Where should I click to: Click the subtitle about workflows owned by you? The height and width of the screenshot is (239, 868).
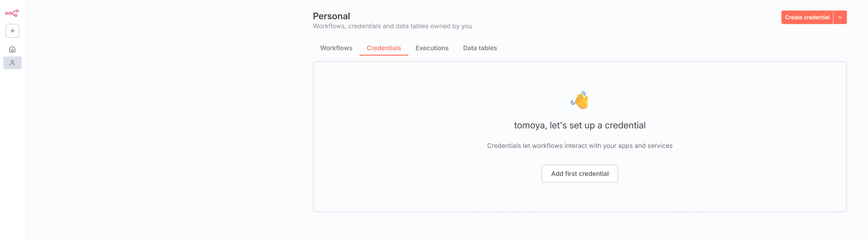click(x=392, y=26)
